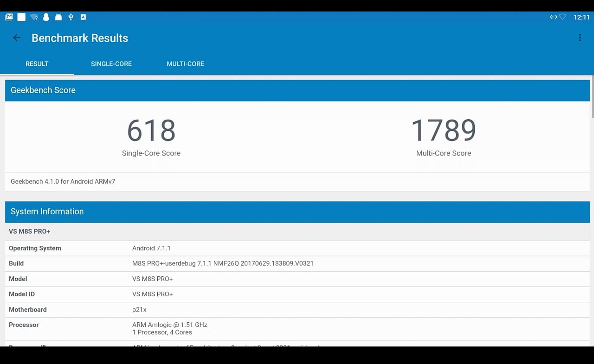
Task: Tap the VS M8S PRO+ device heading
Action: coord(30,231)
